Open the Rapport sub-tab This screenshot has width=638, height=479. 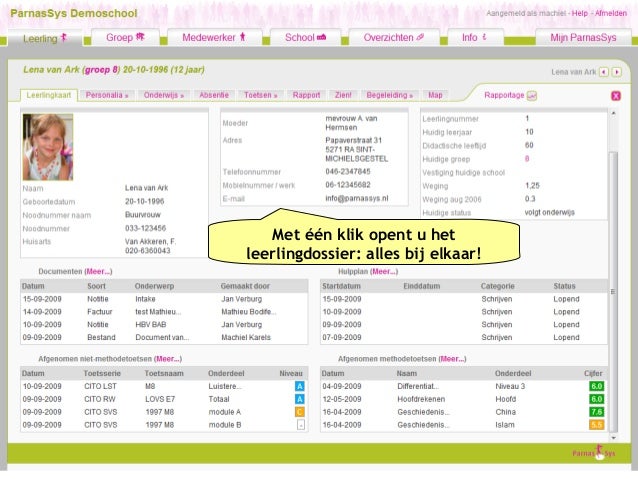coord(306,95)
